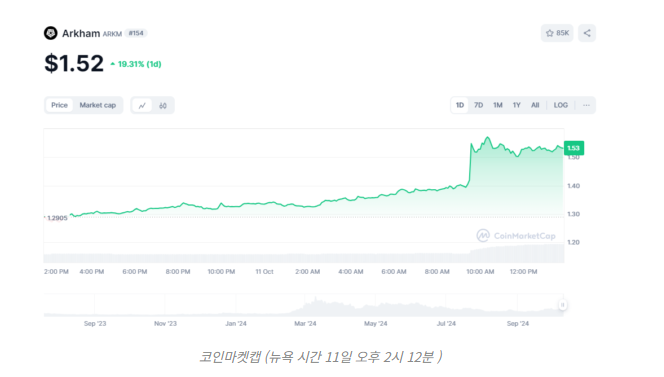Select the 1Y time range
This screenshot has width=664, height=377.
pos(517,105)
